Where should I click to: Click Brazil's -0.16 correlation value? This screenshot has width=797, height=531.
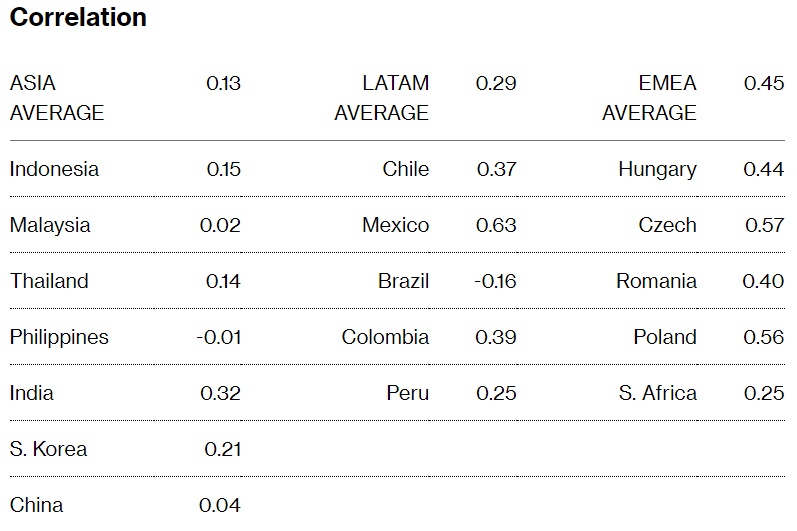(494, 281)
